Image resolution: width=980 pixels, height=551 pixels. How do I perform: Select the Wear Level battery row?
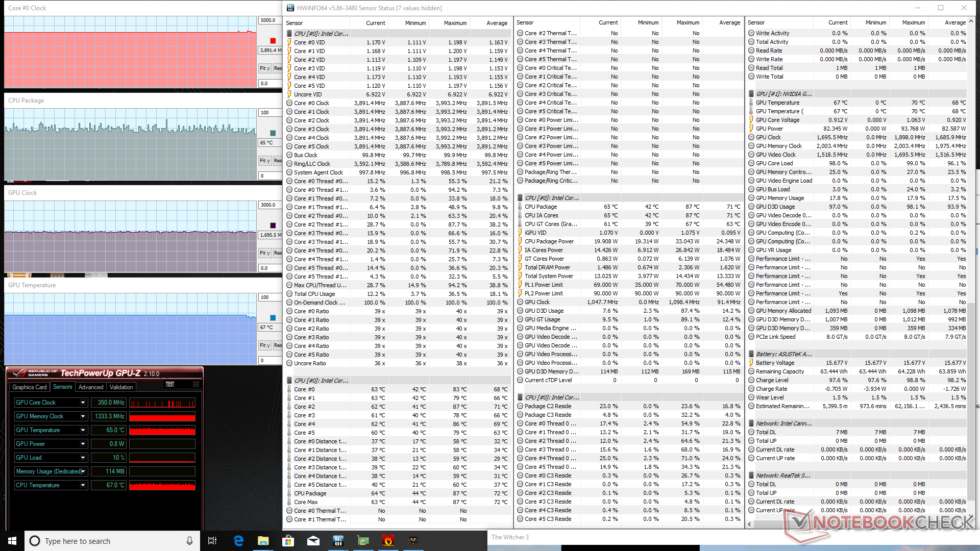point(857,397)
